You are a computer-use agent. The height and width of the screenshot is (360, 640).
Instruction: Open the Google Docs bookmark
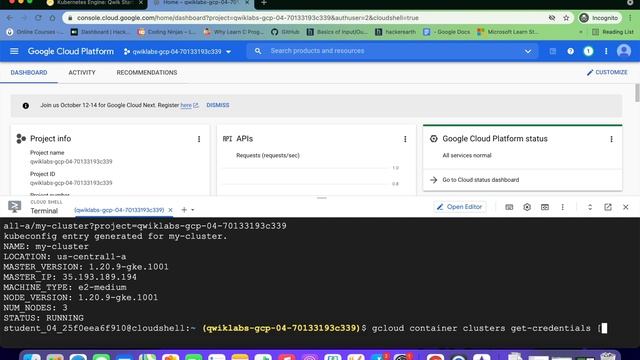point(447,32)
